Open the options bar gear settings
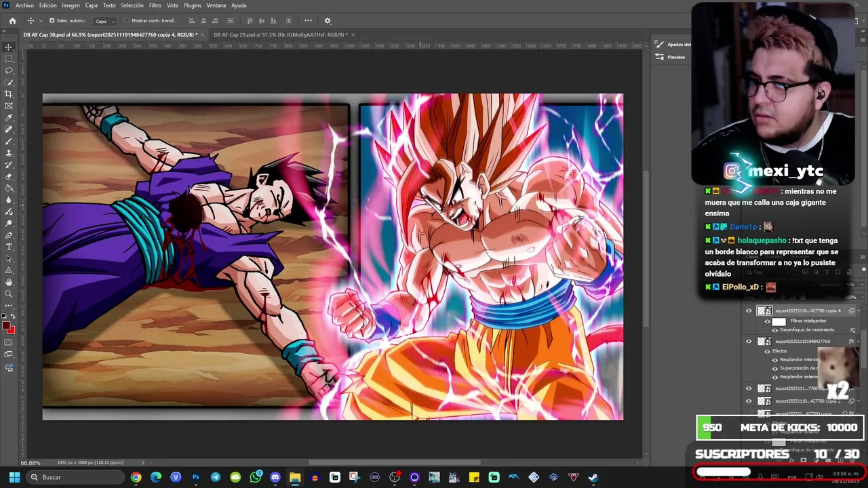 pos(328,21)
